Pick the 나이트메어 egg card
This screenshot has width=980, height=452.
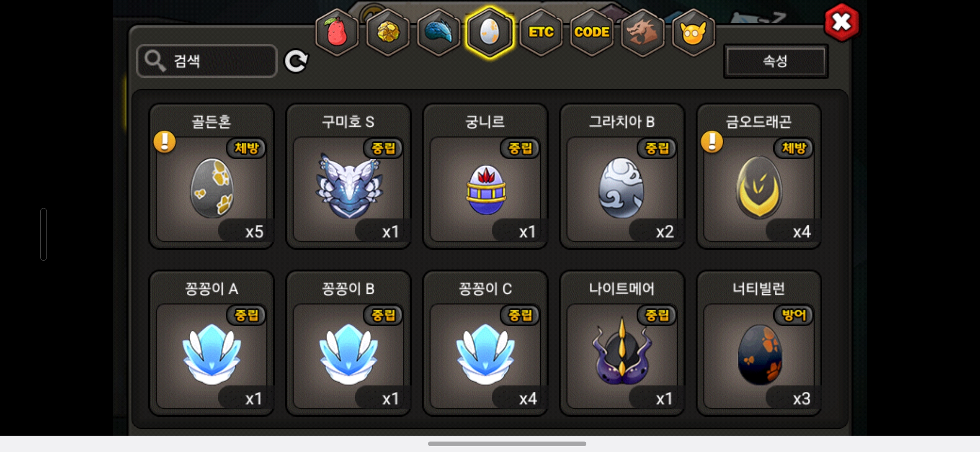(622, 343)
